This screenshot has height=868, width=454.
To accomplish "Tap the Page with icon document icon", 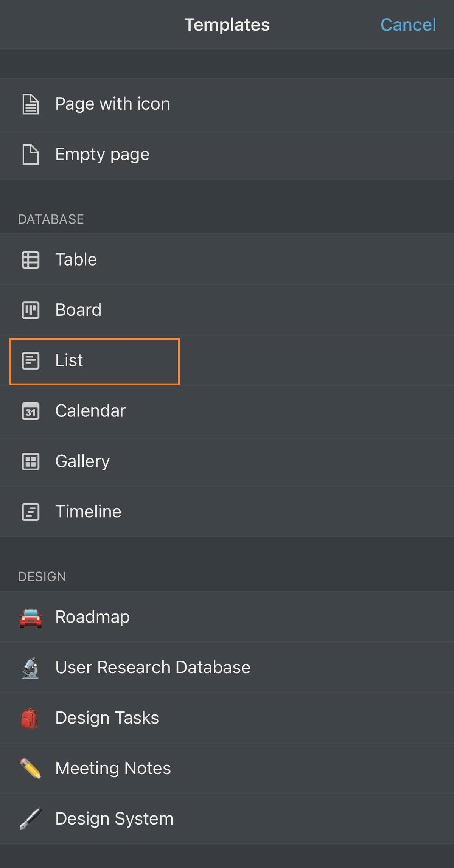I will point(31,104).
